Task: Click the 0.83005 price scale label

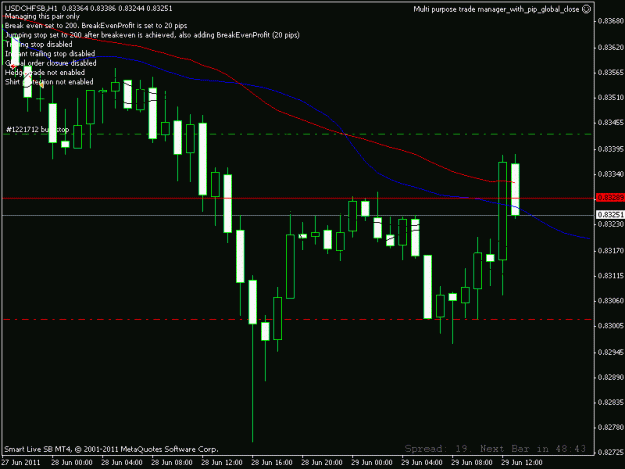Action: click(611, 326)
